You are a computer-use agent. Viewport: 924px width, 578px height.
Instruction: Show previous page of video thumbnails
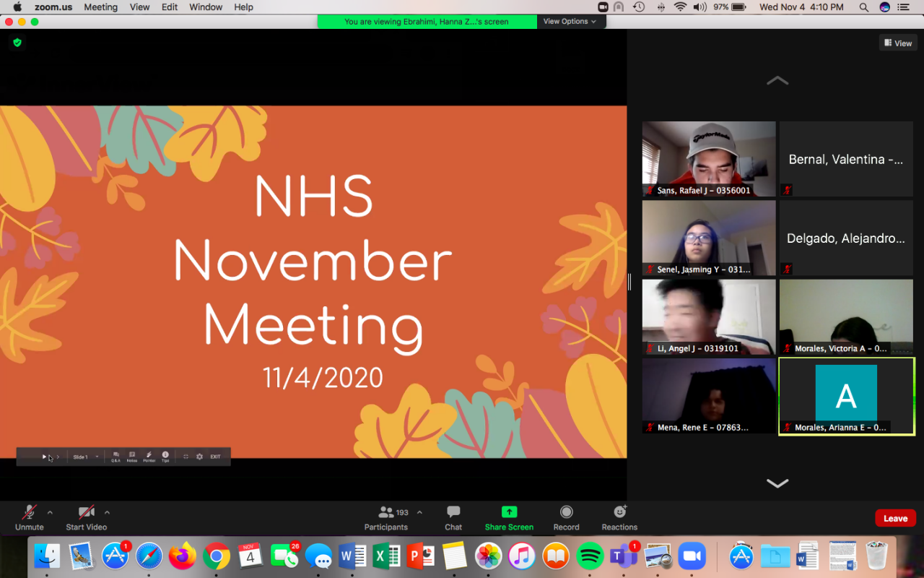(777, 81)
